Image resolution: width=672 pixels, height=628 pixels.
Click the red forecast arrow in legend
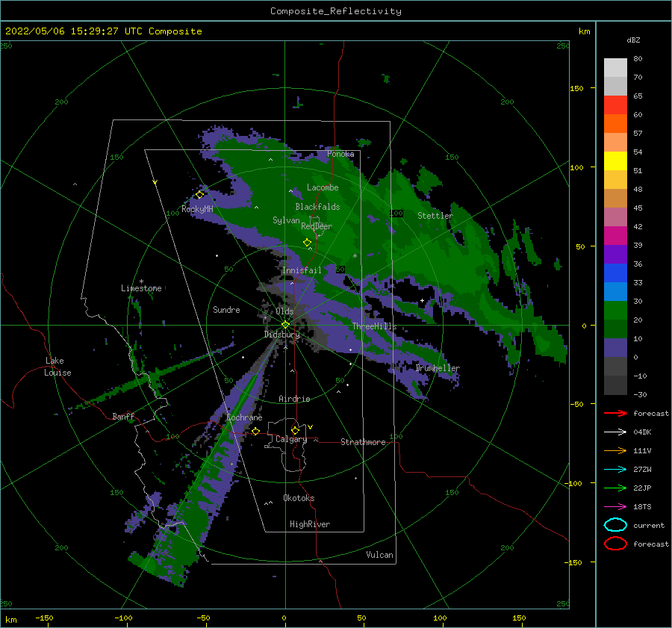[x=615, y=413]
